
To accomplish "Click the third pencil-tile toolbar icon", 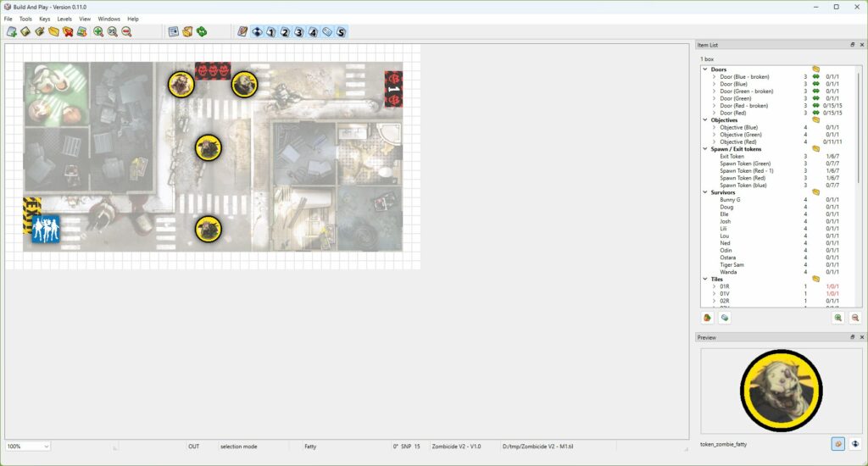I will click(x=40, y=32).
